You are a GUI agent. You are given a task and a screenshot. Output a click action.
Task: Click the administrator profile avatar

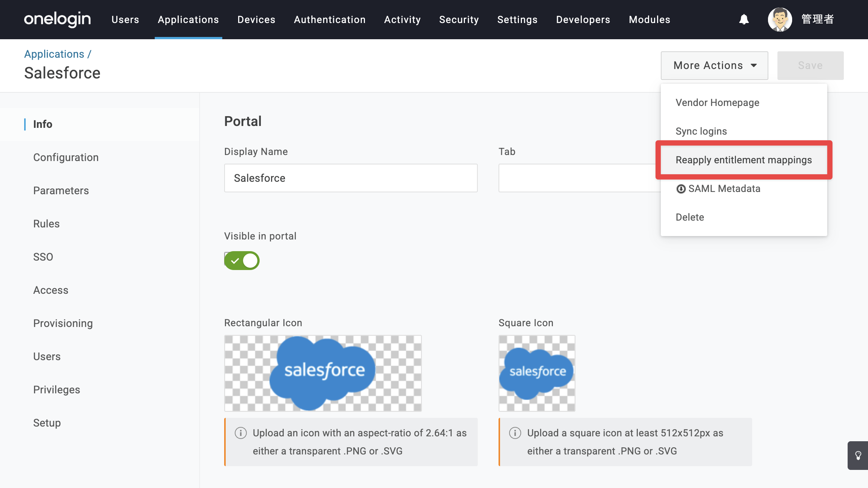pos(780,19)
